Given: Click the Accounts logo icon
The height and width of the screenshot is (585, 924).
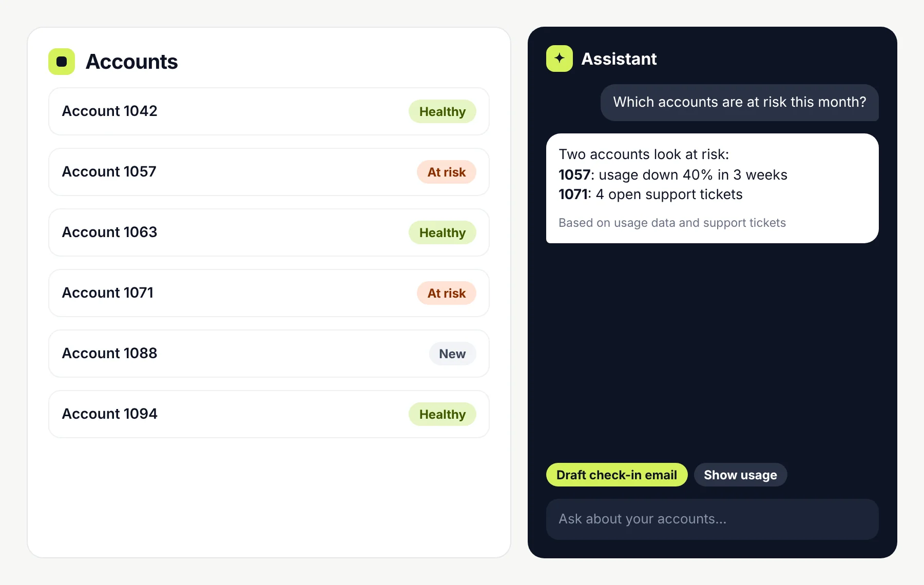Looking at the screenshot, I should (62, 62).
